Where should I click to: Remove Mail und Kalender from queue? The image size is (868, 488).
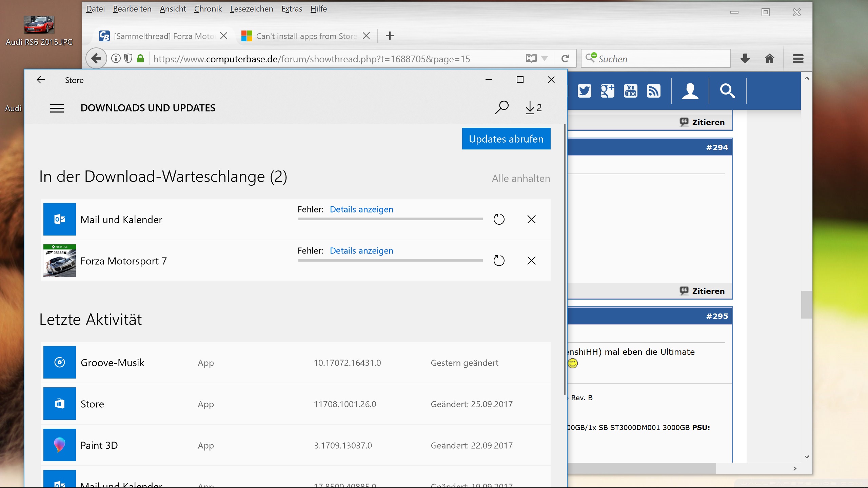[531, 219]
